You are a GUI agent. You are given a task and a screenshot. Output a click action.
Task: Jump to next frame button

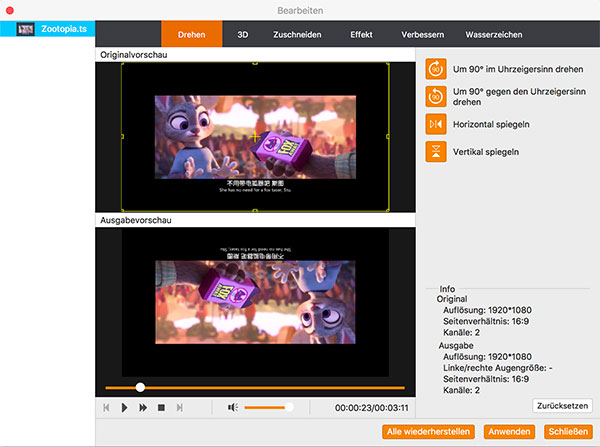pyautogui.click(x=179, y=408)
